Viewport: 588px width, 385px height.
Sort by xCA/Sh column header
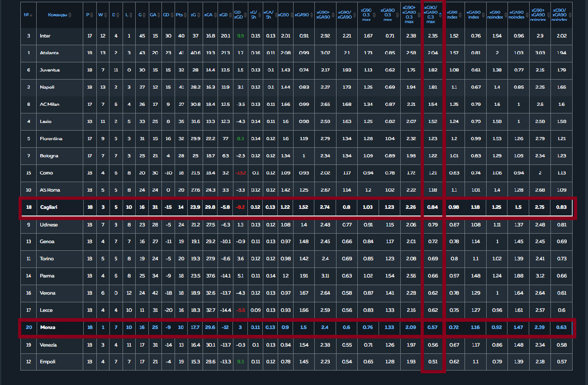pyautogui.click(x=270, y=15)
